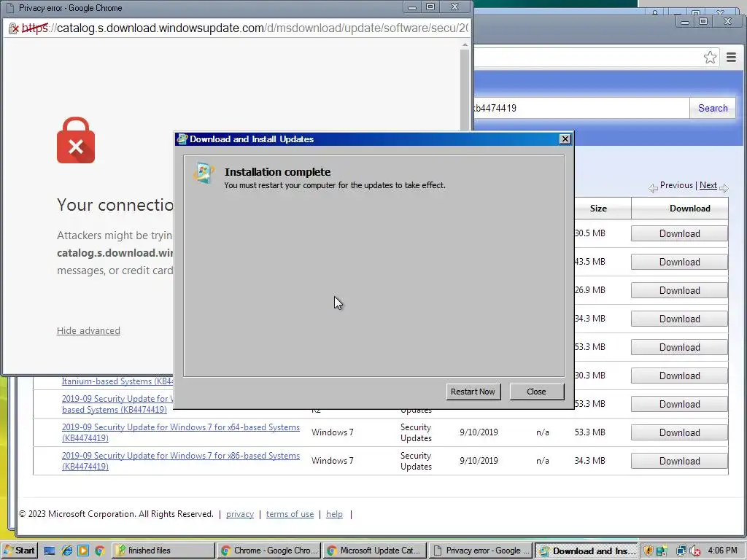Image resolution: width=747 pixels, height=560 pixels.
Task: Switch to Microsoft Update Catalog taskbar item
Action: click(375, 551)
